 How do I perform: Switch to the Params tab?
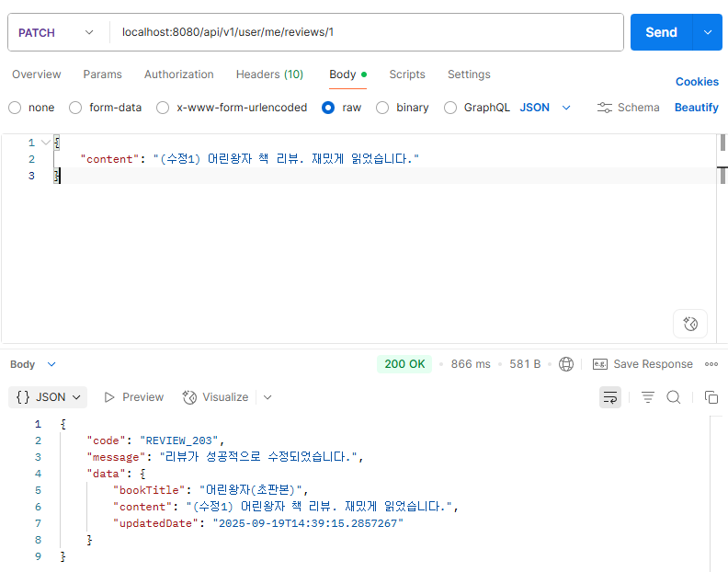coord(103,74)
